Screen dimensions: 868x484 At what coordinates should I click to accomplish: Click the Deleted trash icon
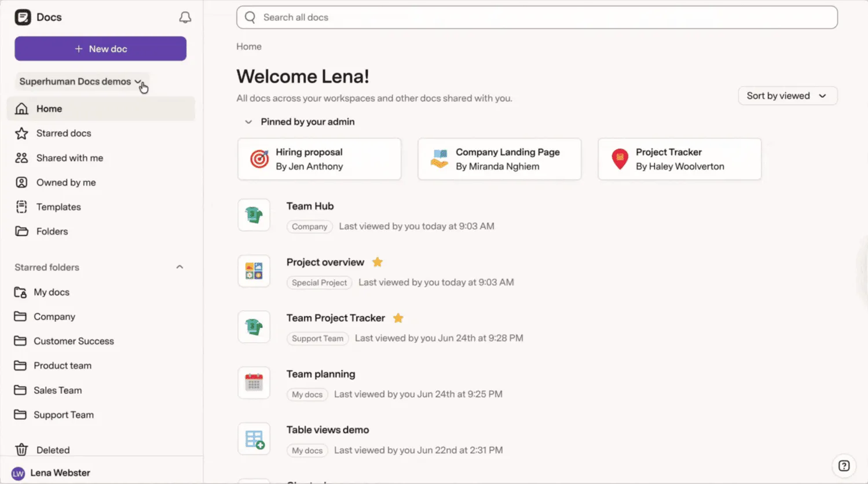click(x=21, y=450)
